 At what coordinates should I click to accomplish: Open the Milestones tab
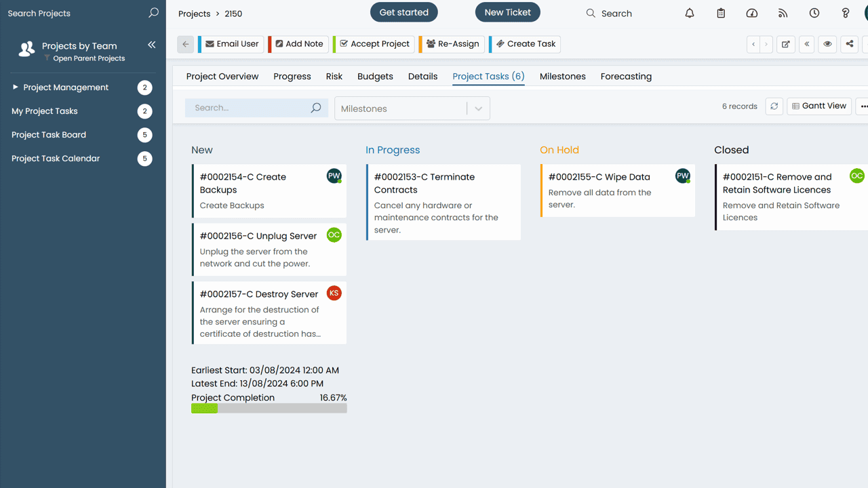click(x=563, y=77)
